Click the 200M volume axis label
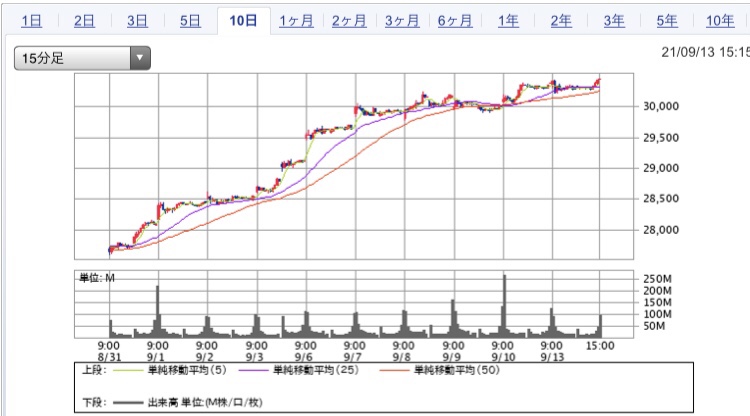This screenshot has width=750, height=416. click(x=657, y=291)
